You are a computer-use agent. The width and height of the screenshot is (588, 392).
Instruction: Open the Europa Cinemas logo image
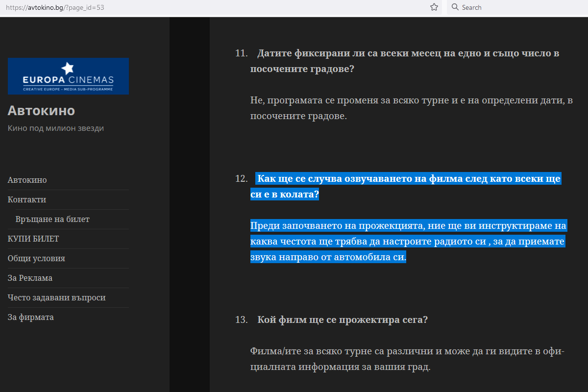[68, 76]
